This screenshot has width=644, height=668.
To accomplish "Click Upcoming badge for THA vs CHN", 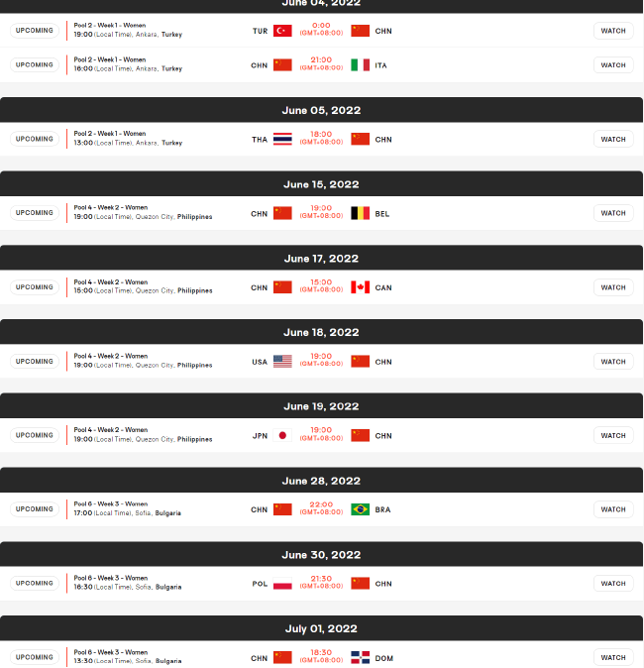I will 35,139.
